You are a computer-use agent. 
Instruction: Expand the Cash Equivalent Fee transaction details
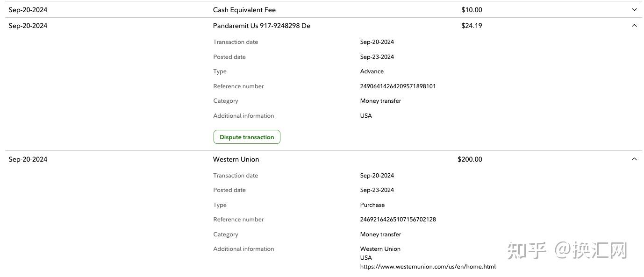pyautogui.click(x=634, y=10)
